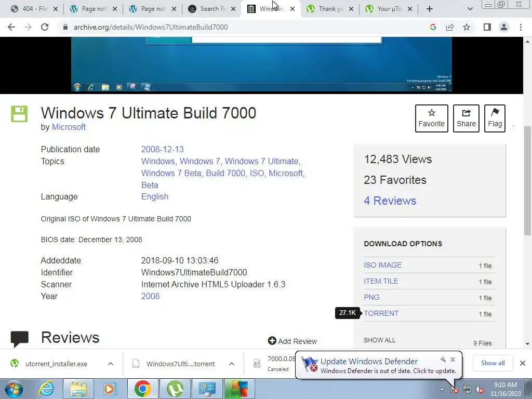Image resolution: width=532 pixels, height=399 pixels.
Task: Download the PNG option
Action: pyautogui.click(x=371, y=297)
